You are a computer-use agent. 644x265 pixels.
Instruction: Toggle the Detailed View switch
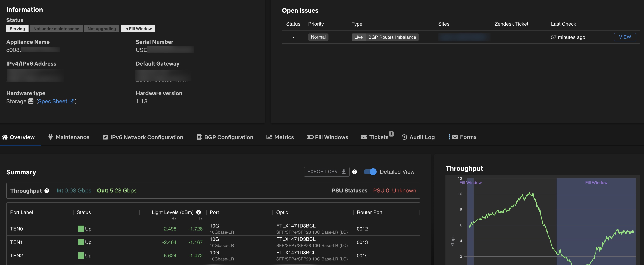click(370, 172)
